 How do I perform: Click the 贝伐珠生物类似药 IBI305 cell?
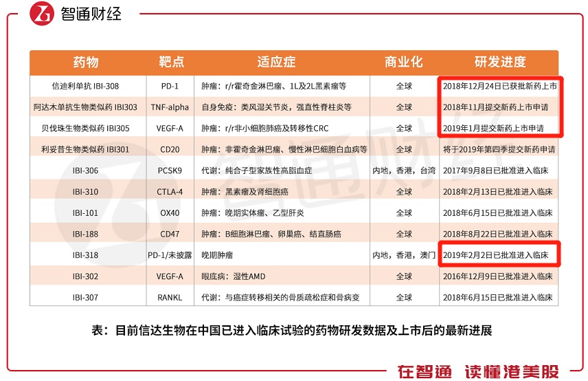click(x=85, y=129)
